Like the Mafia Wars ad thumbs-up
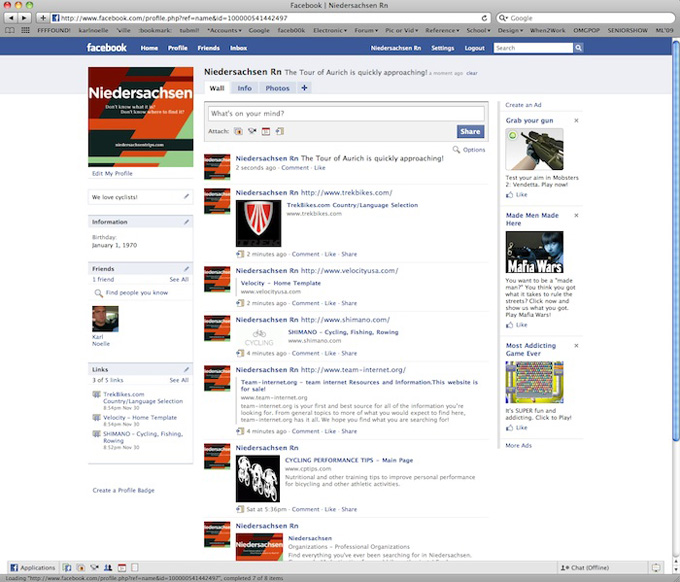The width and height of the screenshot is (680, 582). click(510, 325)
